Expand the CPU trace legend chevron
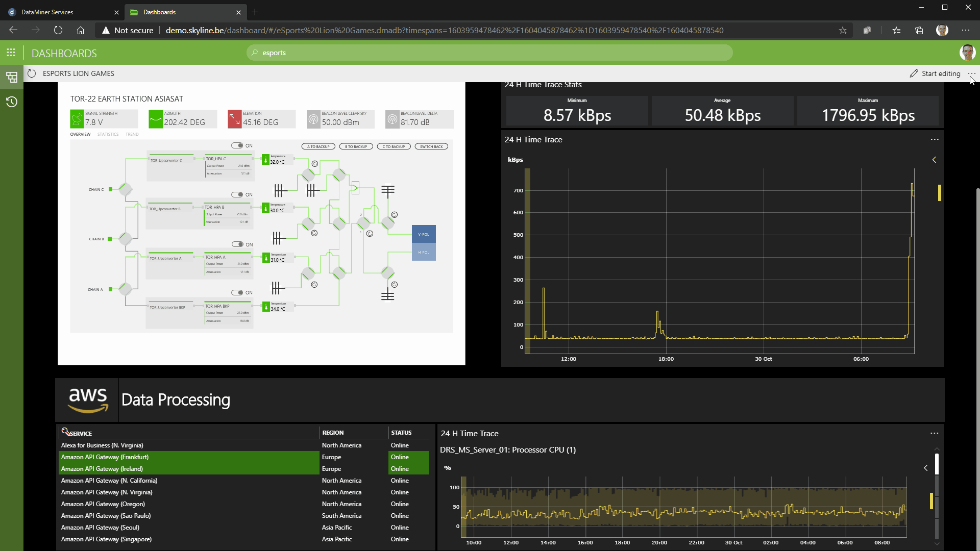The image size is (980, 551). coord(925,468)
